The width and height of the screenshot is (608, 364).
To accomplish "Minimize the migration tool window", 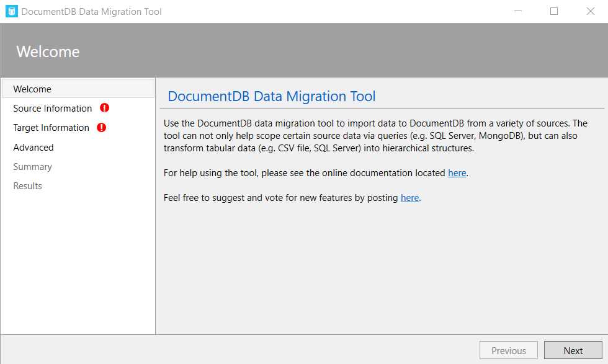I will pyautogui.click(x=518, y=11).
